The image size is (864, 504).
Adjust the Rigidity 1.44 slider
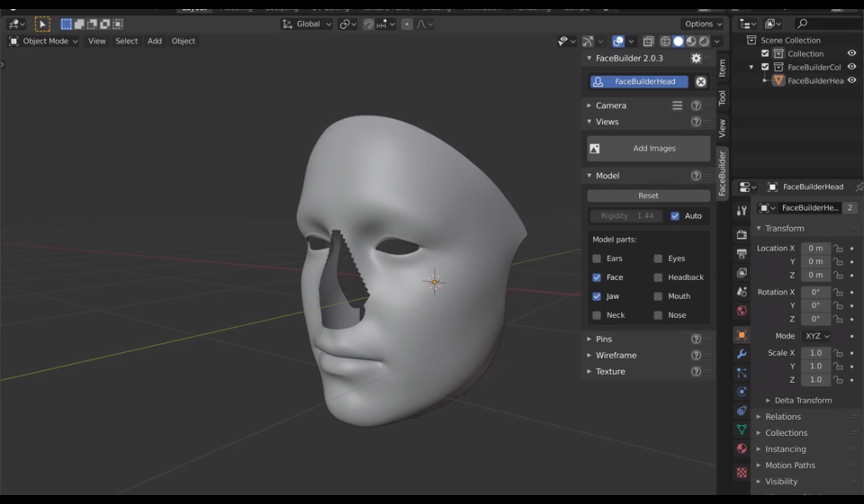(627, 216)
